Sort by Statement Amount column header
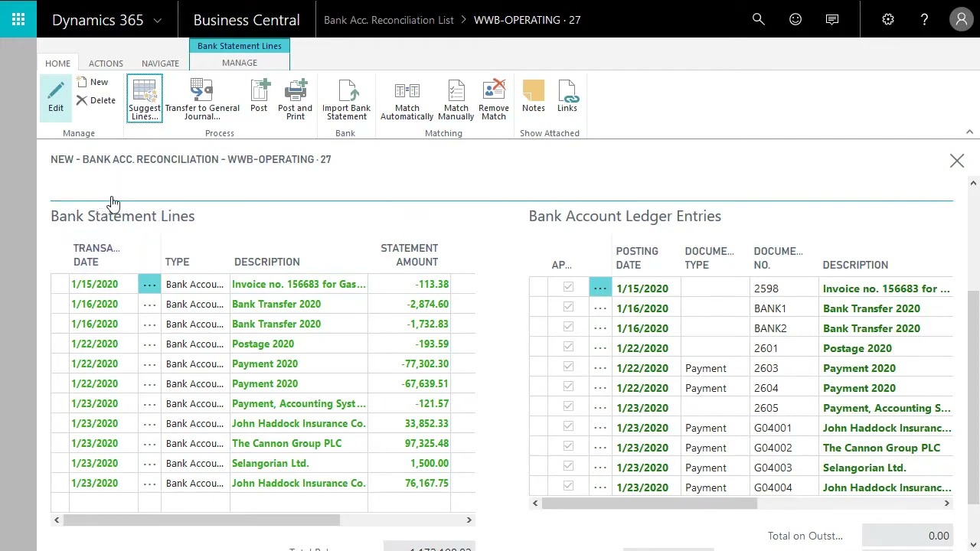The height and width of the screenshot is (551, 980). click(410, 255)
